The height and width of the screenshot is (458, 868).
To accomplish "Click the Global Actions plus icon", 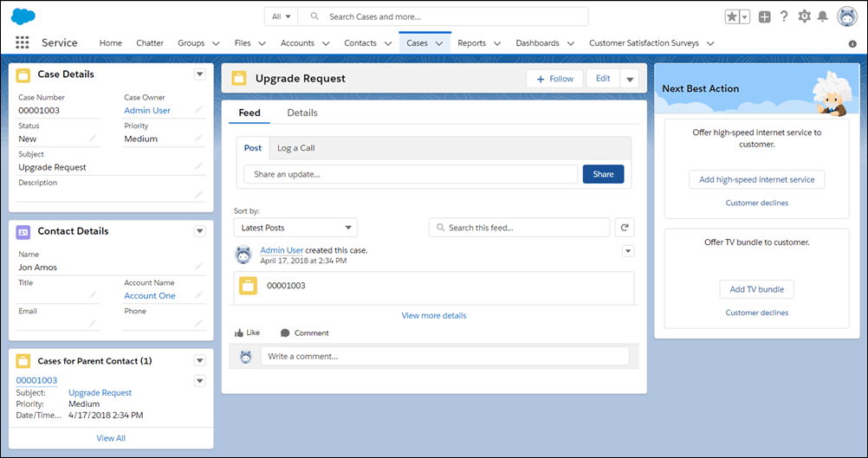I will [x=764, y=16].
